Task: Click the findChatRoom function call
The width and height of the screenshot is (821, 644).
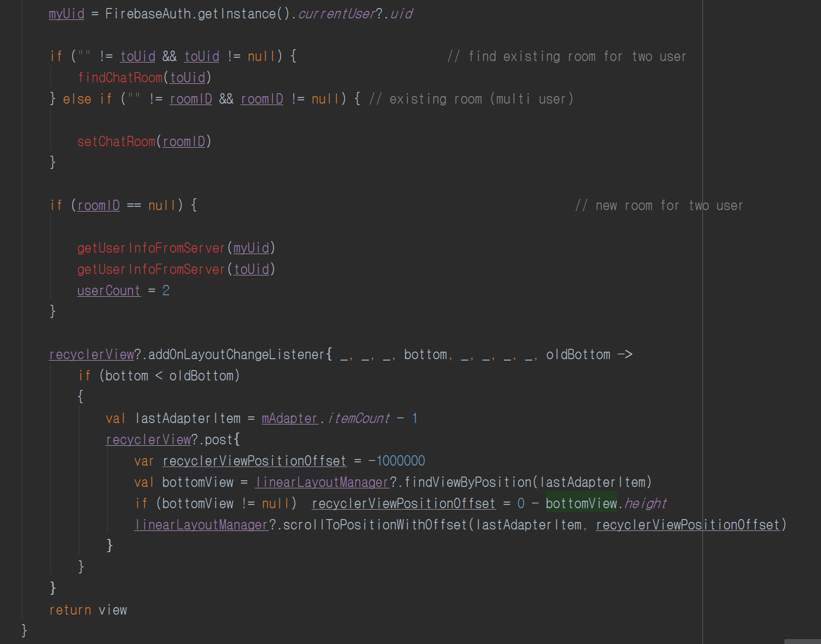Action: point(120,78)
